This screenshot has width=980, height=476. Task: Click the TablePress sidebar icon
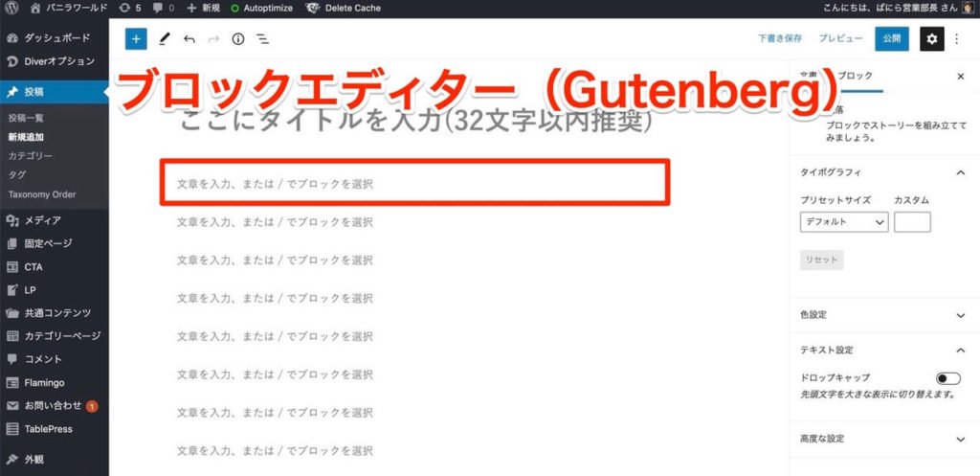(12, 429)
